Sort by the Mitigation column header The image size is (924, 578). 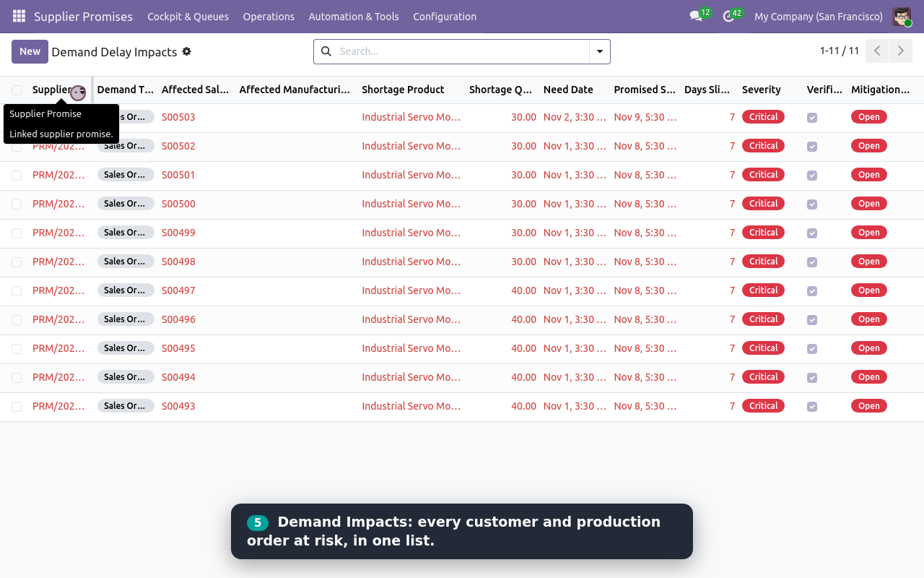[880, 90]
